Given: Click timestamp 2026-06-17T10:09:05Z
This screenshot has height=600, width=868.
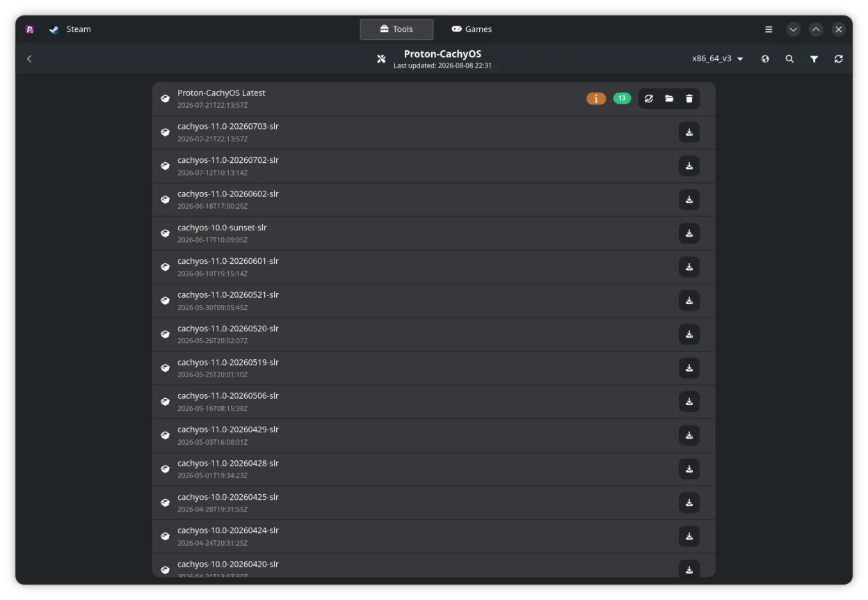Looking at the screenshot, I should pyautogui.click(x=212, y=240).
